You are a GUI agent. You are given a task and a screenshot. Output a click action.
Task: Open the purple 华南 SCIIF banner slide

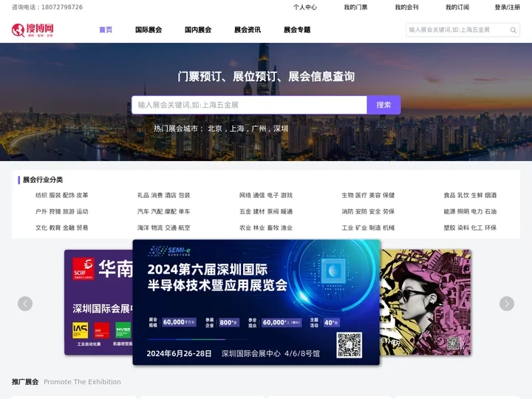pos(98,302)
